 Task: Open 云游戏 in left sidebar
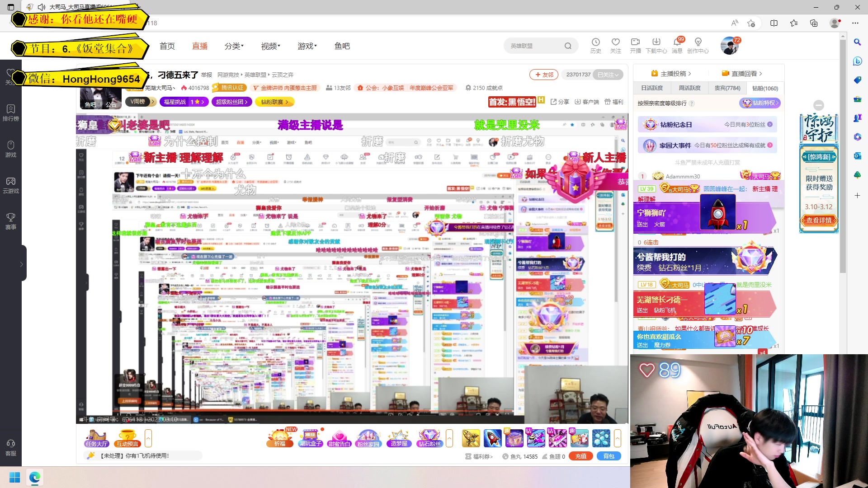[x=11, y=185]
